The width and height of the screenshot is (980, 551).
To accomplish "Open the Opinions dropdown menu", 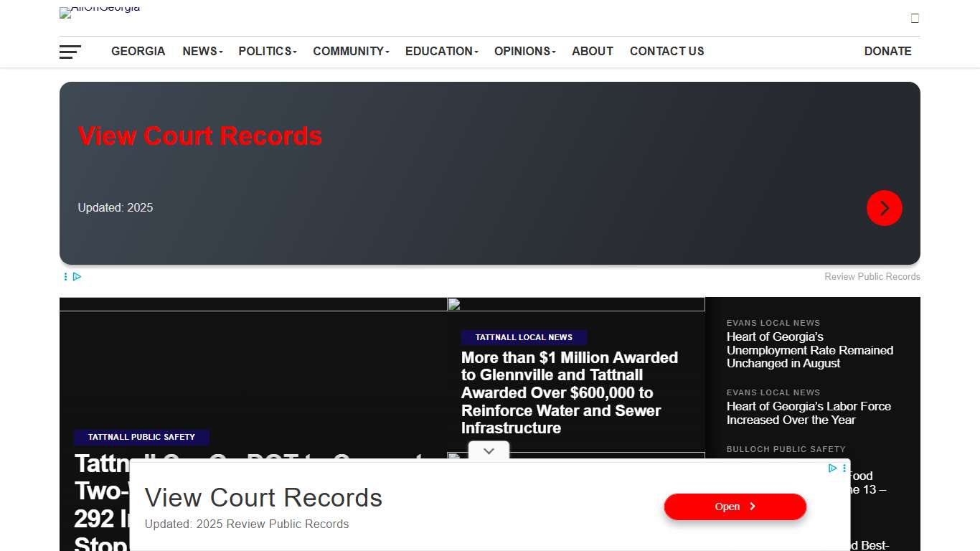I will coord(524,52).
